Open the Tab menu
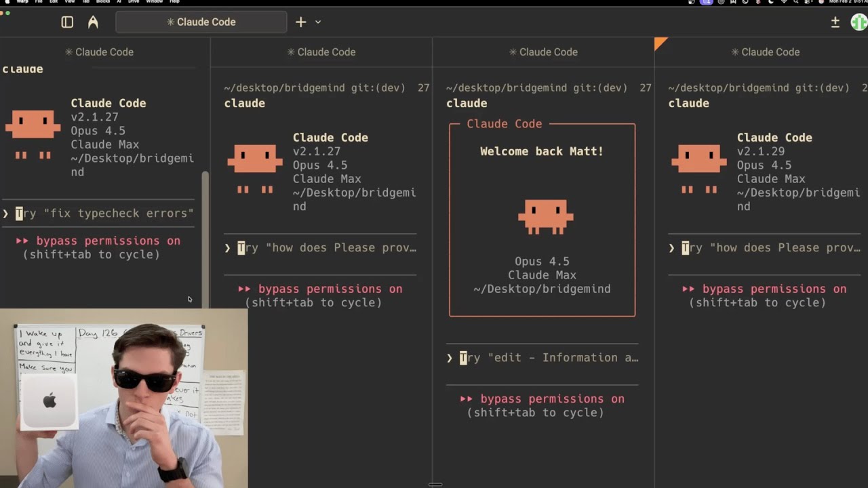 [86, 2]
